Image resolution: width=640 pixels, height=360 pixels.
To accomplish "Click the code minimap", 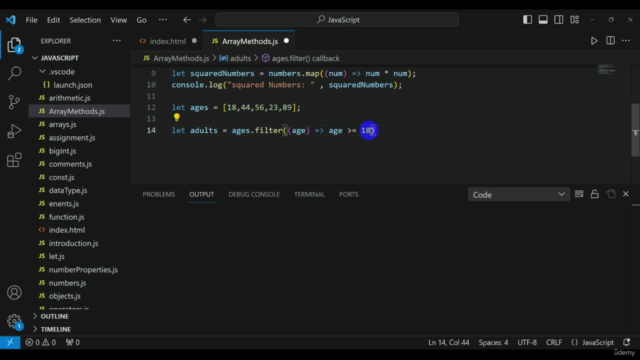I will click(x=607, y=69).
